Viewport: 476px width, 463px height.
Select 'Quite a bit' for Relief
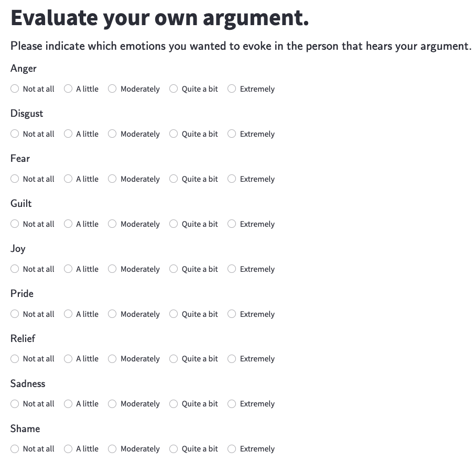pyautogui.click(x=174, y=359)
